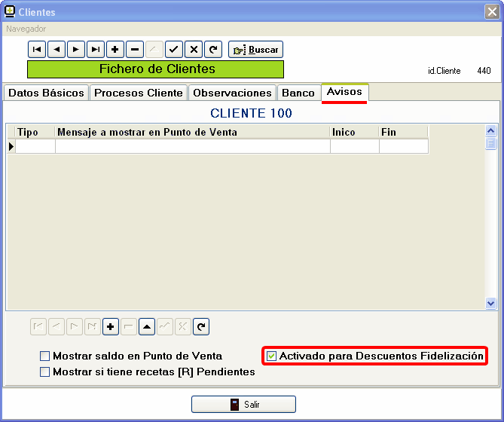Jump to last client record
Image resolution: width=504 pixels, height=422 pixels.
point(96,50)
